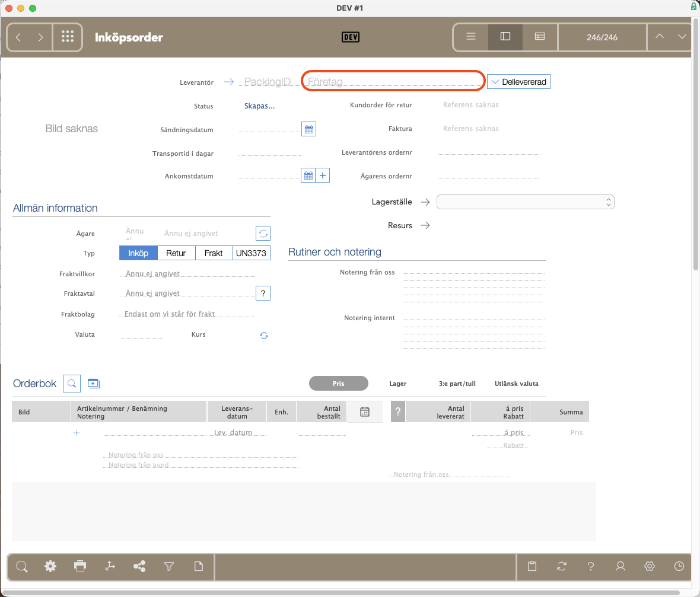This screenshot has height=597, width=700.
Task: Open user profile icon in bottom toolbar
Action: click(x=621, y=566)
